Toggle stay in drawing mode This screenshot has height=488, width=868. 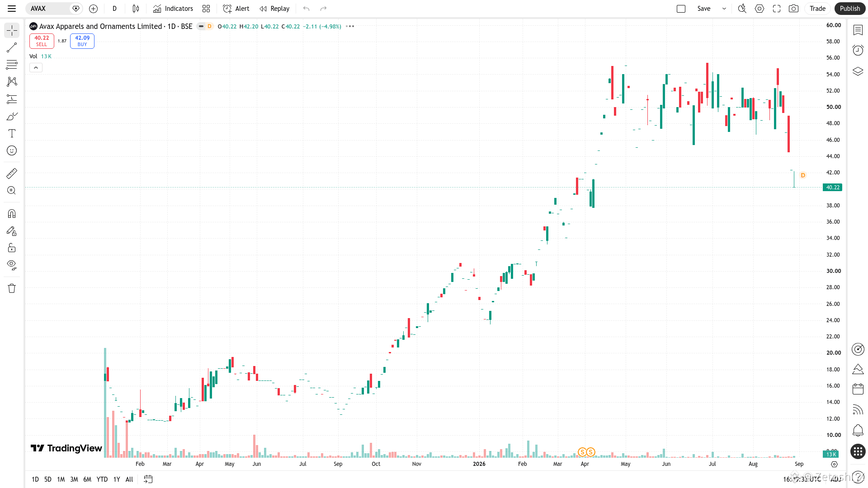(x=12, y=231)
